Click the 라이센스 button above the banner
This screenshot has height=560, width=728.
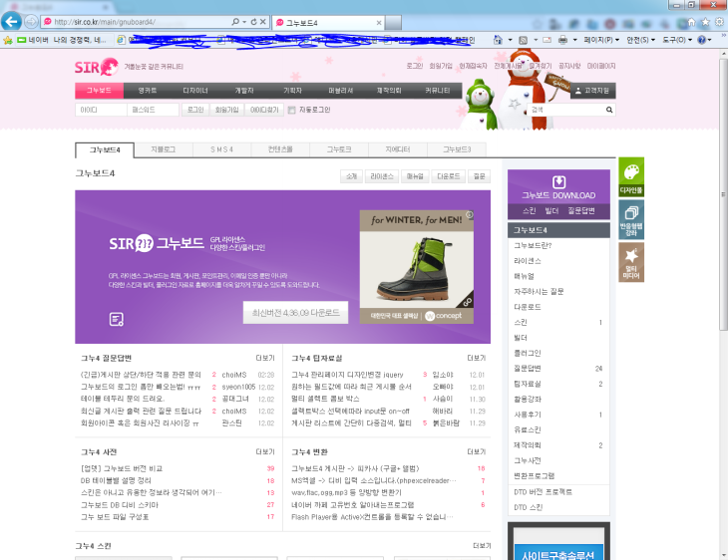click(382, 176)
